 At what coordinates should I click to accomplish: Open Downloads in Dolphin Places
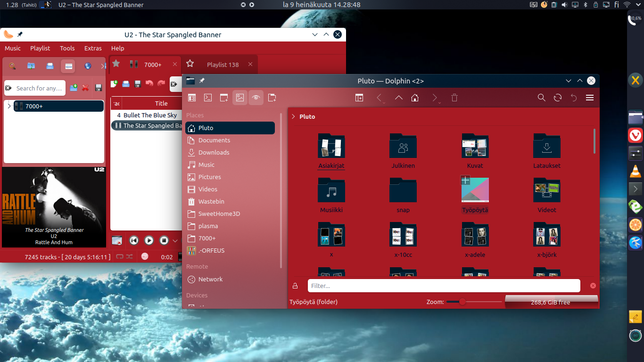[x=230, y=152]
